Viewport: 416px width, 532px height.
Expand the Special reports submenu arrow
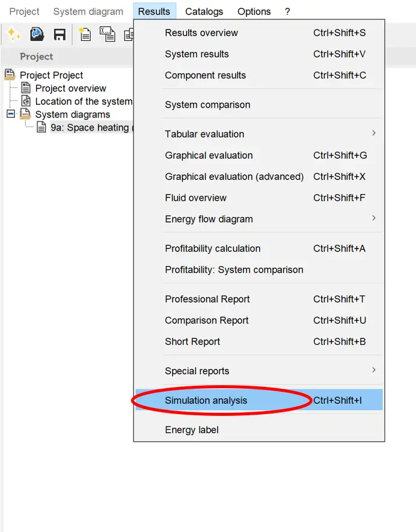373,370
